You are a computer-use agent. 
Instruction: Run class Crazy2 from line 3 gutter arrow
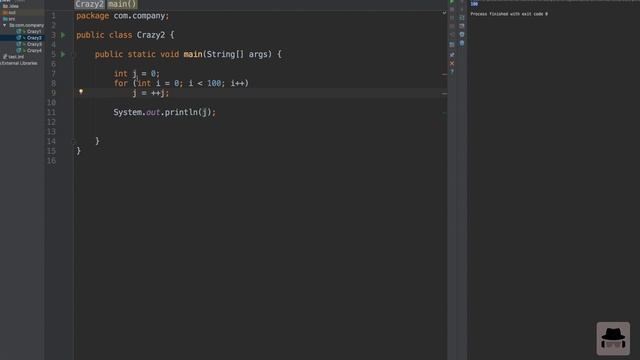point(63,35)
